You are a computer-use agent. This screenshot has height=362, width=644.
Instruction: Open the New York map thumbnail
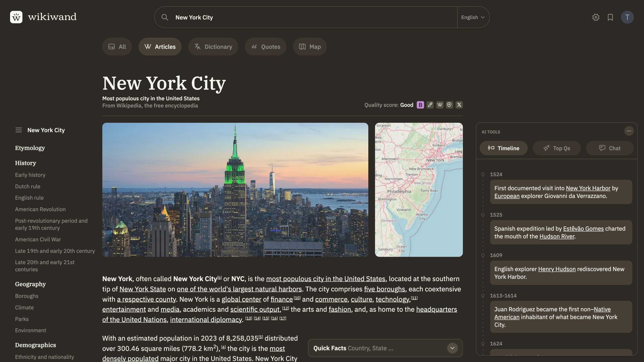tap(419, 190)
